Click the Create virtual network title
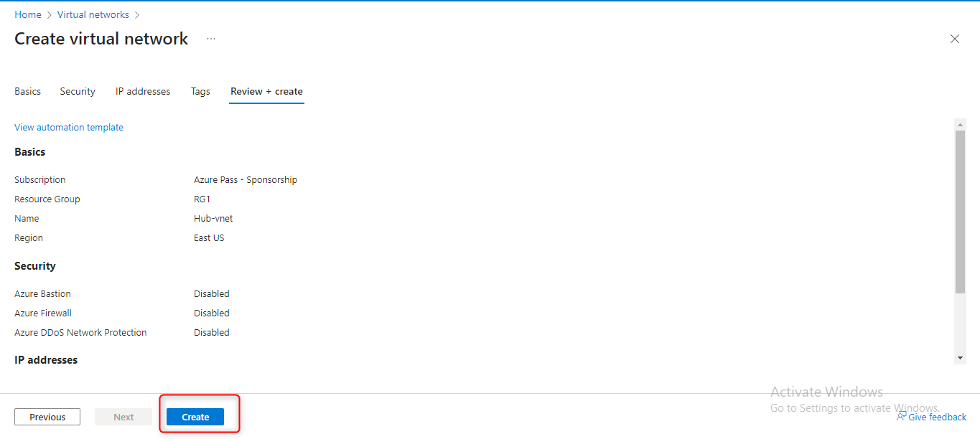The width and height of the screenshot is (980, 439). [x=101, y=39]
